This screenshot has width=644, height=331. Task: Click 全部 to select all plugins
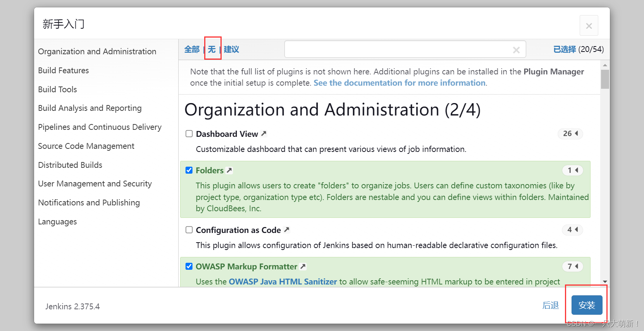coord(192,49)
